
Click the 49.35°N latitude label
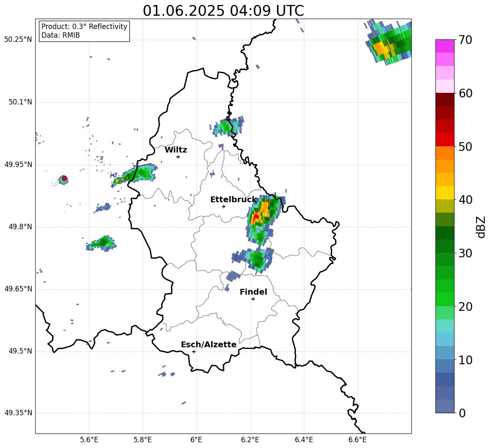(x=18, y=413)
